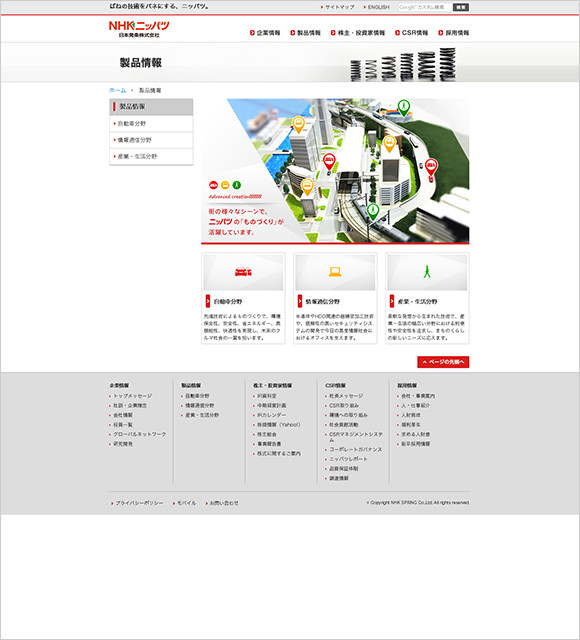Click the ホーム breadcrumb link

pos(118,90)
